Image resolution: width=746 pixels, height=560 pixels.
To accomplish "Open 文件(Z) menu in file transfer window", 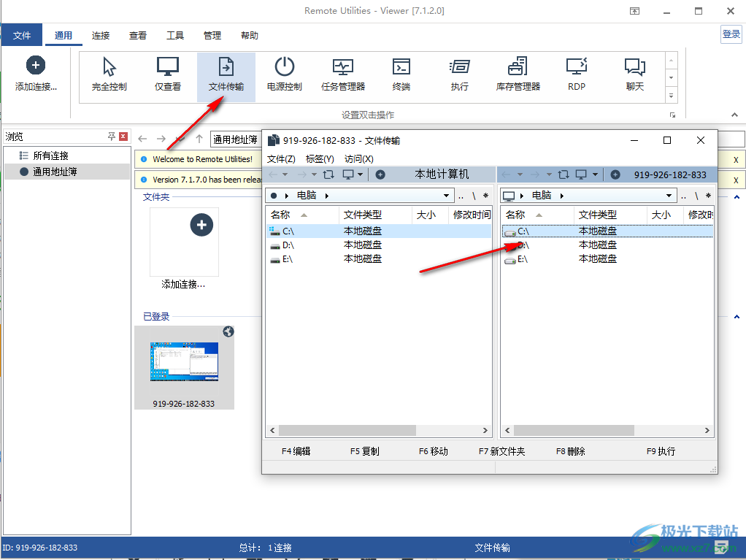I will coord(281,159).
